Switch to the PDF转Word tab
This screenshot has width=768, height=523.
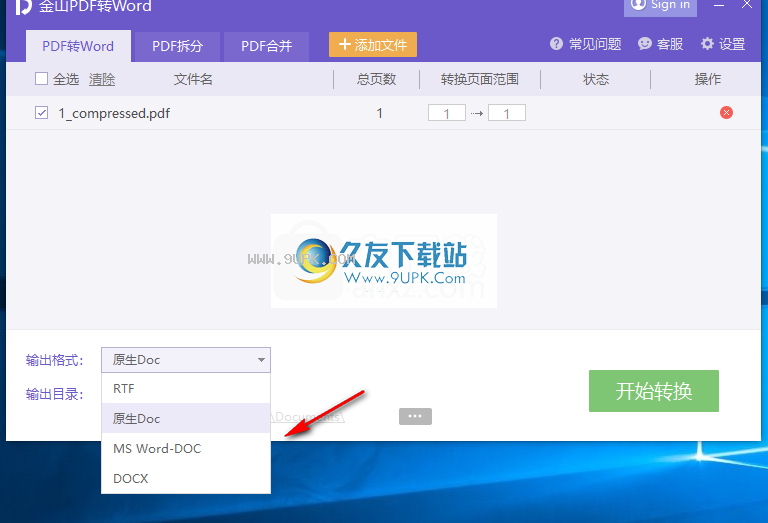pos(78,46)
